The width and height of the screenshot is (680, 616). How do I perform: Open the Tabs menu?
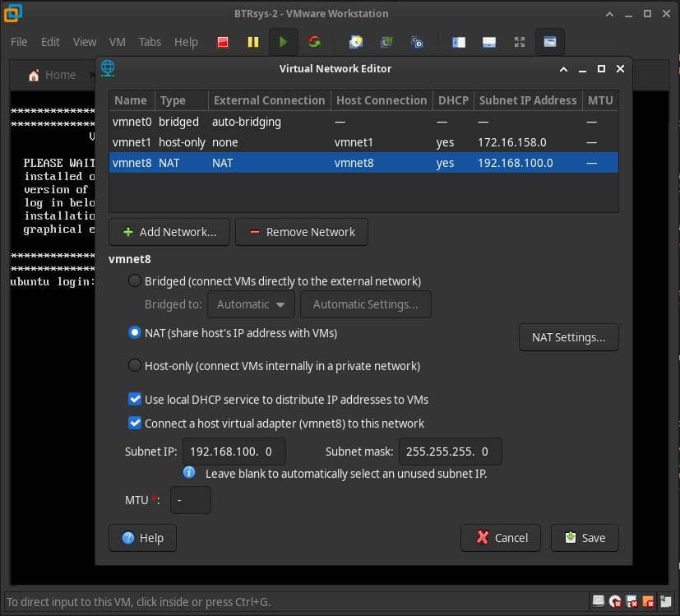(150, 42)
